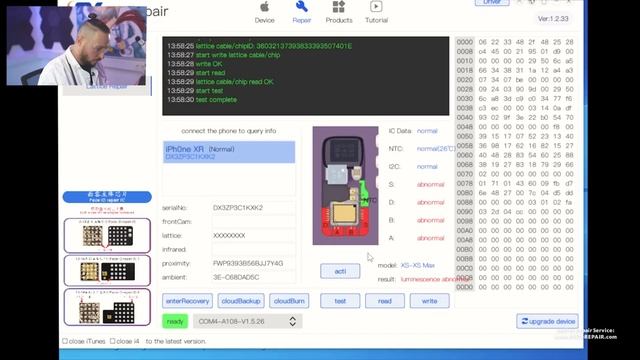Toggle the close iTunes checkbox
The width and height of the screenshot is (640, 360).
click(65, 341)
